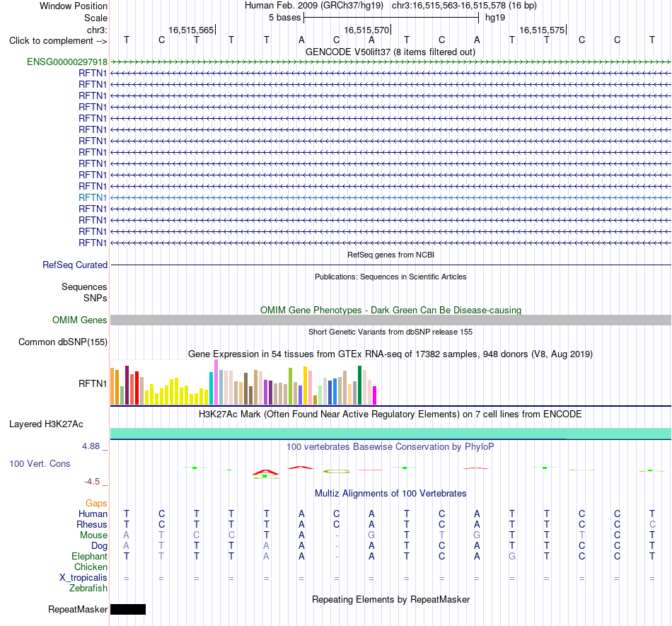
Task: Select the light-blue highlighted RFTN1 transcript label
Action: [x=93, y=197]
